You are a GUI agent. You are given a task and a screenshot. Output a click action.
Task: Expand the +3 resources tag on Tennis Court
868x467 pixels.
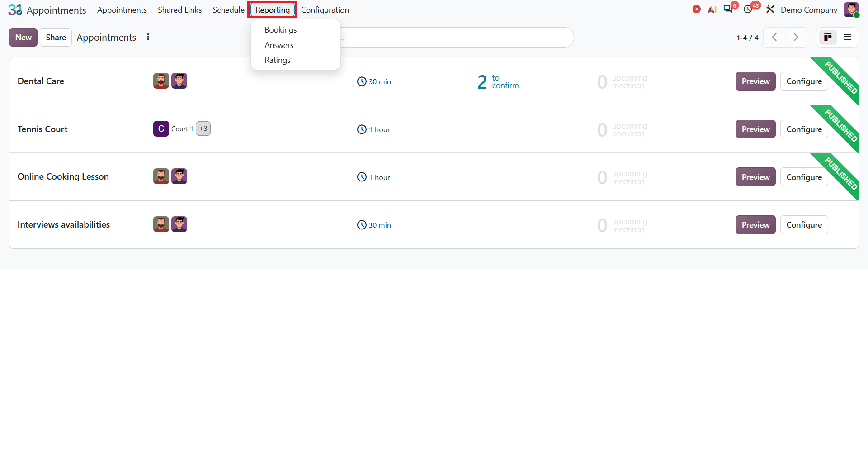pyautogui.click(x=203, y=129)
